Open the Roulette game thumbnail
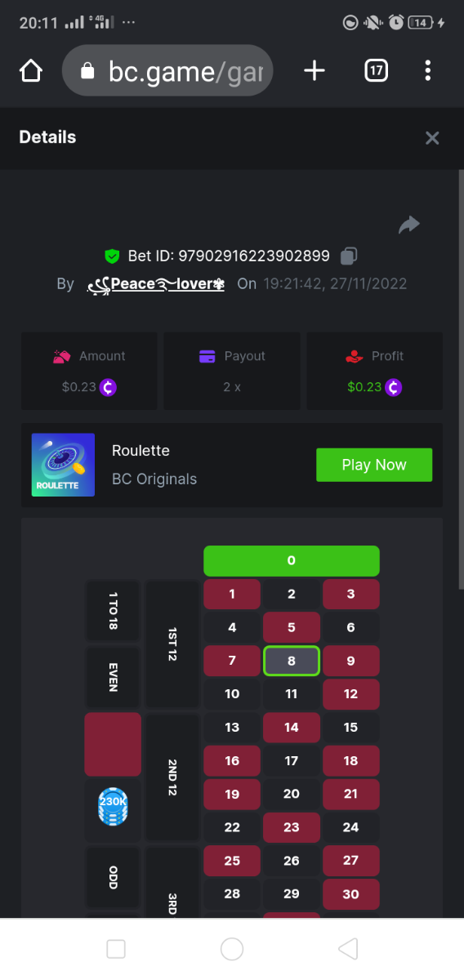Viewport: 464px width, 980px height. point(63,465)
